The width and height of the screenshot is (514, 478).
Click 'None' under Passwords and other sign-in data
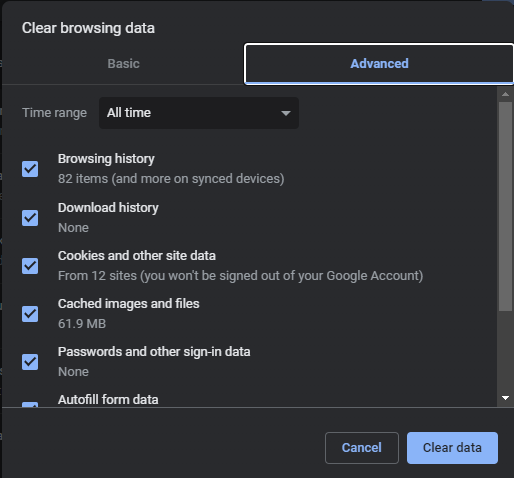[73, 372]
